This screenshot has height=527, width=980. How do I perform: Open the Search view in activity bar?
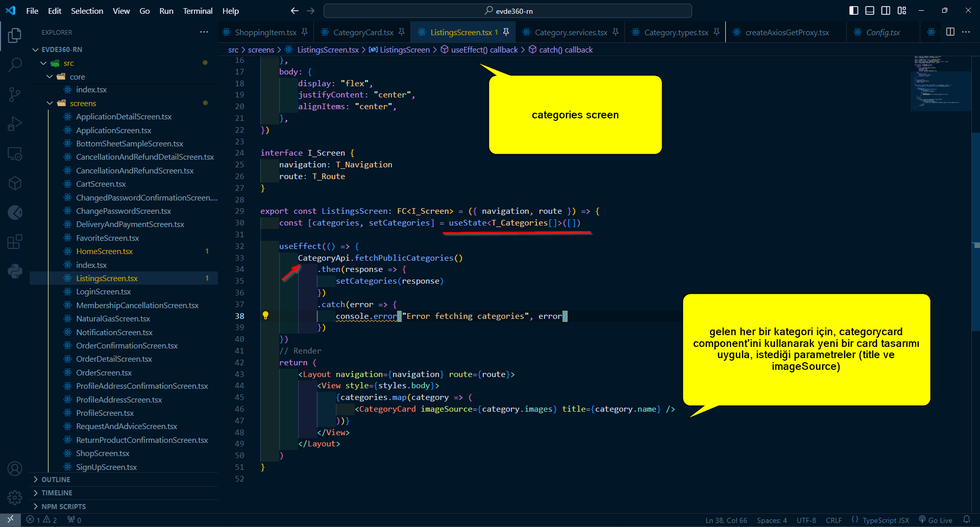[x=15, y=65]
